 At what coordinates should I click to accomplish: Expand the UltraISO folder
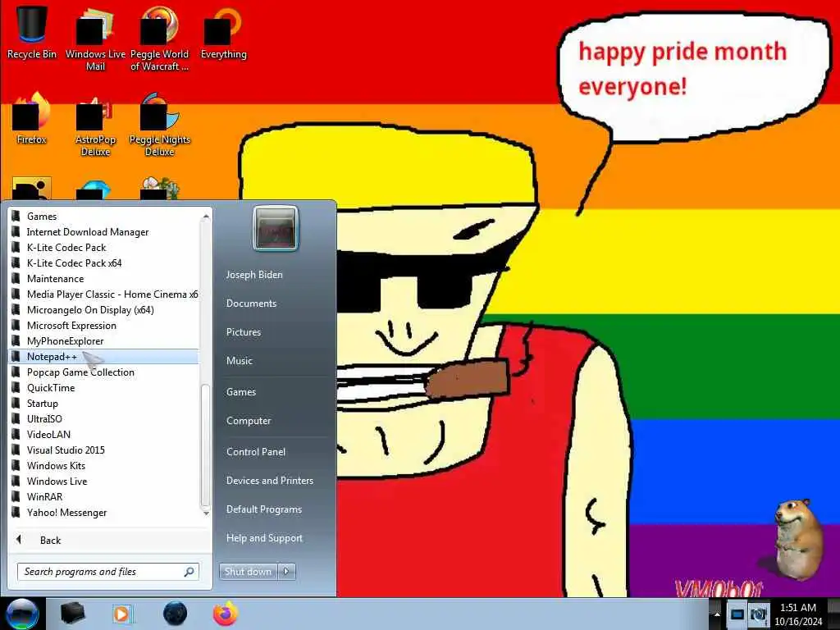tap(103, 419)
